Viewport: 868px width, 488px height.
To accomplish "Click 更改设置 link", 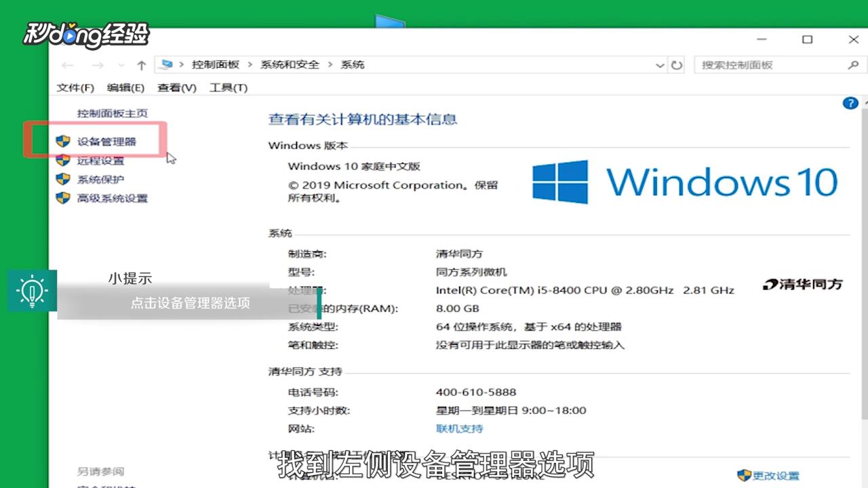I will 776,476.
